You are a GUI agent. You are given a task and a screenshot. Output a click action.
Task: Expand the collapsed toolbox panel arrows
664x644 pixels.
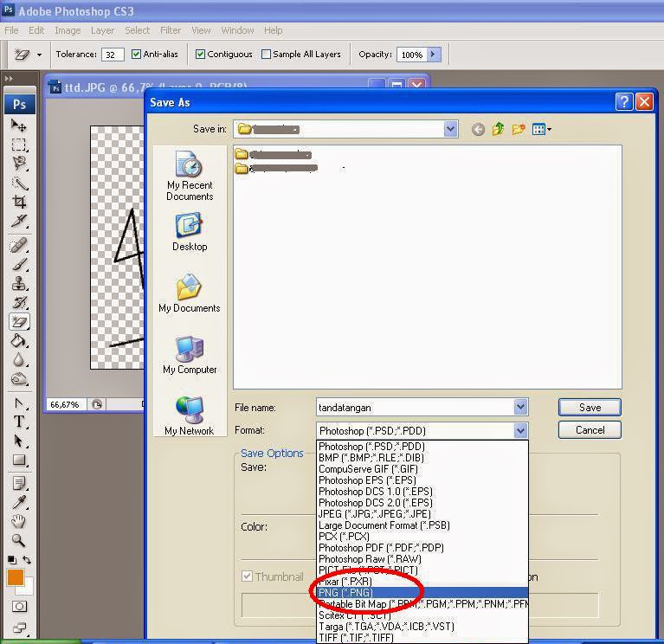(x=9, y=78)
